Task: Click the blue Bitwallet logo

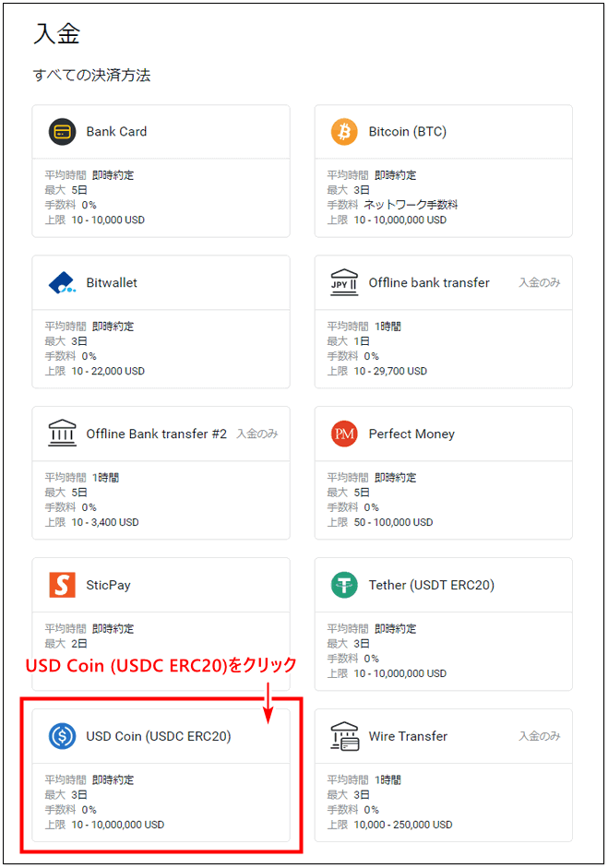Action: (62, 283)
